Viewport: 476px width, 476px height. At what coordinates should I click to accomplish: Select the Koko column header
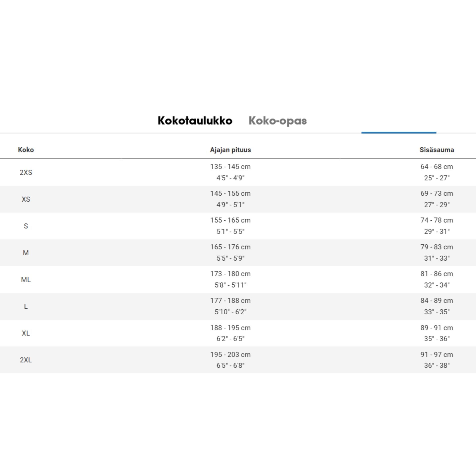26,150
